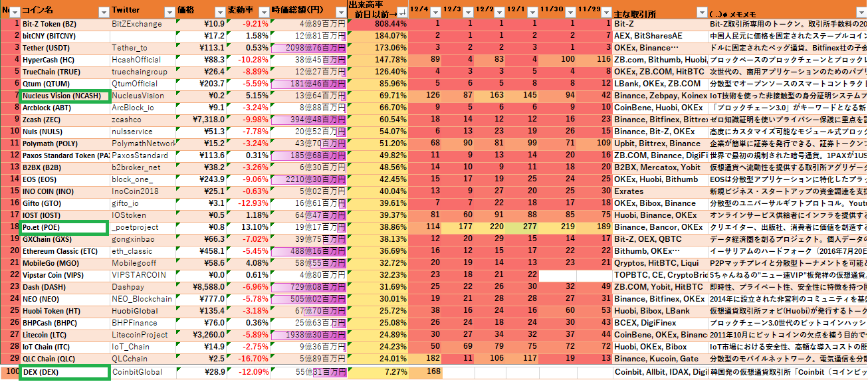This screenshot has width=868, height=384.
Task: Open the No column filter dropdown
Action: pos(16,12)
